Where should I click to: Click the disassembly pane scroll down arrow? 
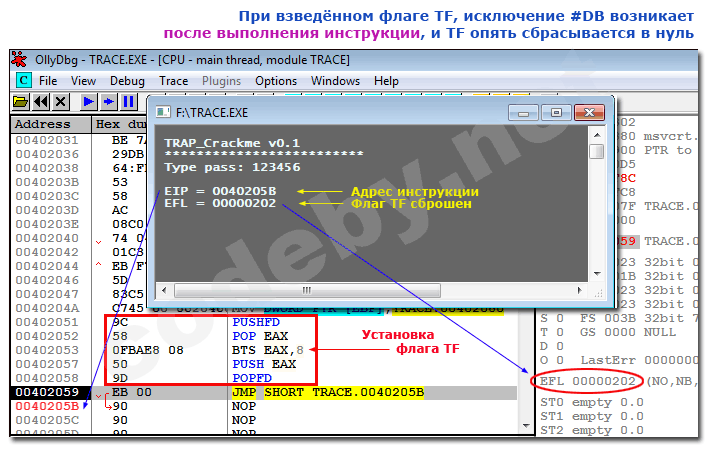coord(526,426)
